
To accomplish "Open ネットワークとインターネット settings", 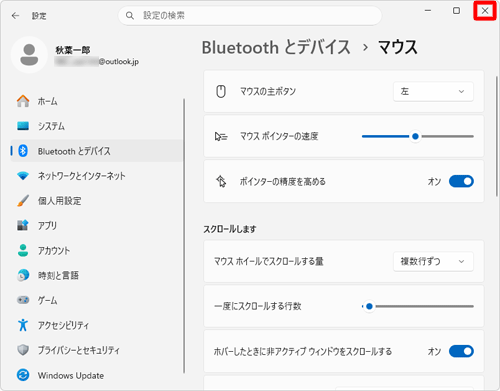I will [x=97, y=176].
